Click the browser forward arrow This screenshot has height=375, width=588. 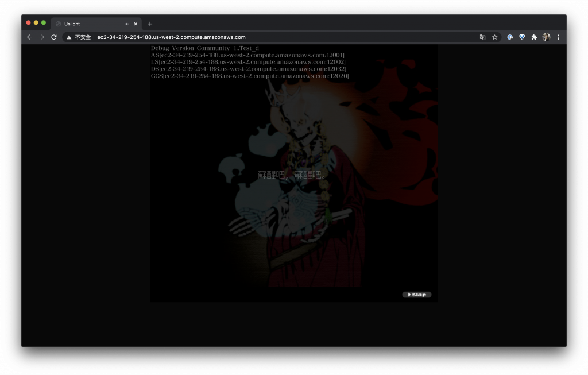pyautogui.click(x=41, y=37)
